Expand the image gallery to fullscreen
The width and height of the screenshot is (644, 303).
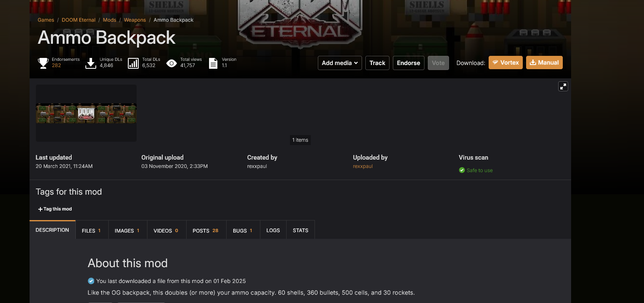(563, 86)
